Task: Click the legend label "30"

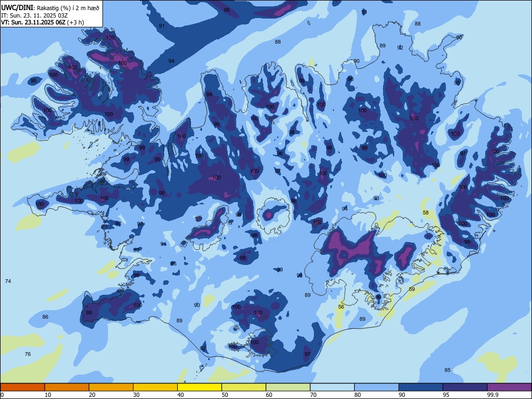Action: coord(136,395)
